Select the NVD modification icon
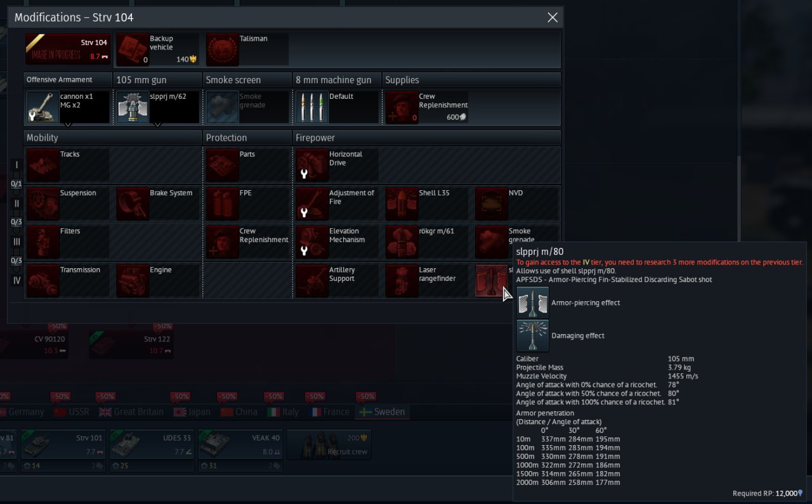 [491, 204]
